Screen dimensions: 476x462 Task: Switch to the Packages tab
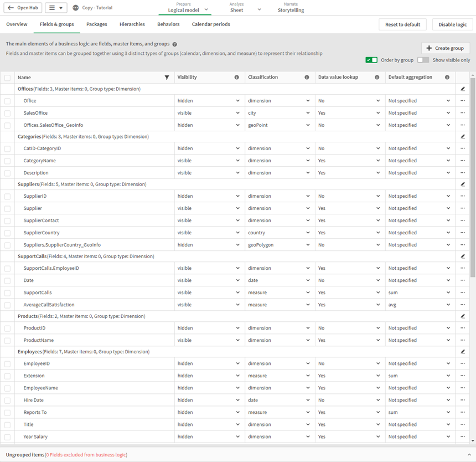click(96, 24)
